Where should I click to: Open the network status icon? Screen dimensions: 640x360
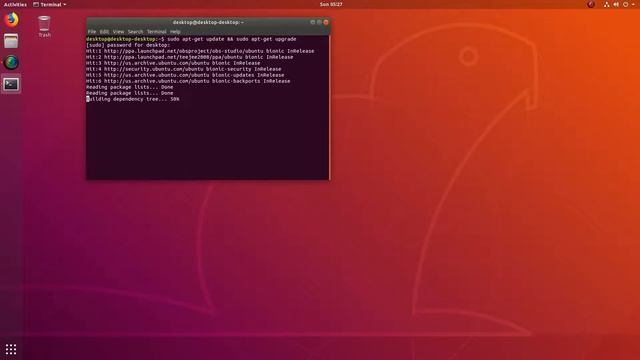[x=607, y=4]
